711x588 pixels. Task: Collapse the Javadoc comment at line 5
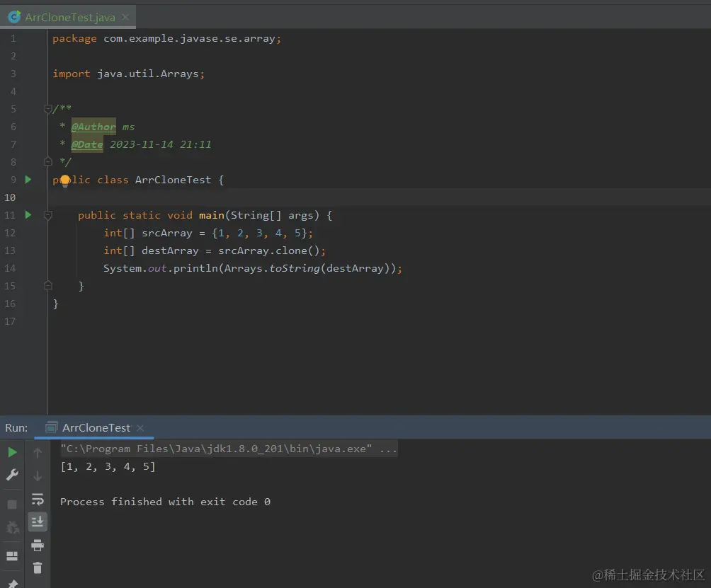pos(47,109)
